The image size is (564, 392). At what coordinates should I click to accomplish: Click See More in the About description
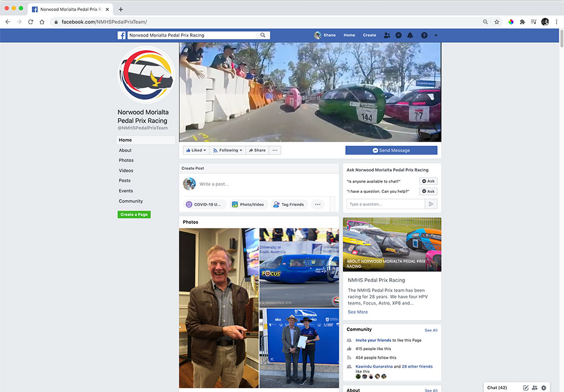[358, 312]
